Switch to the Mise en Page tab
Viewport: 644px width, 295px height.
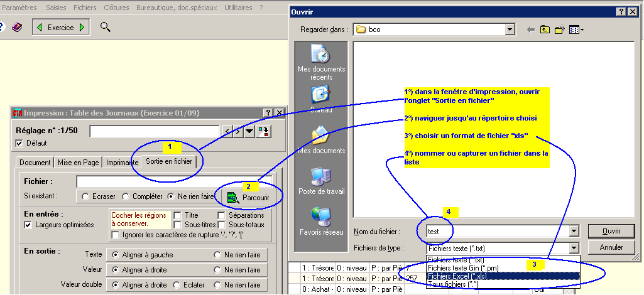coord(78,163)
